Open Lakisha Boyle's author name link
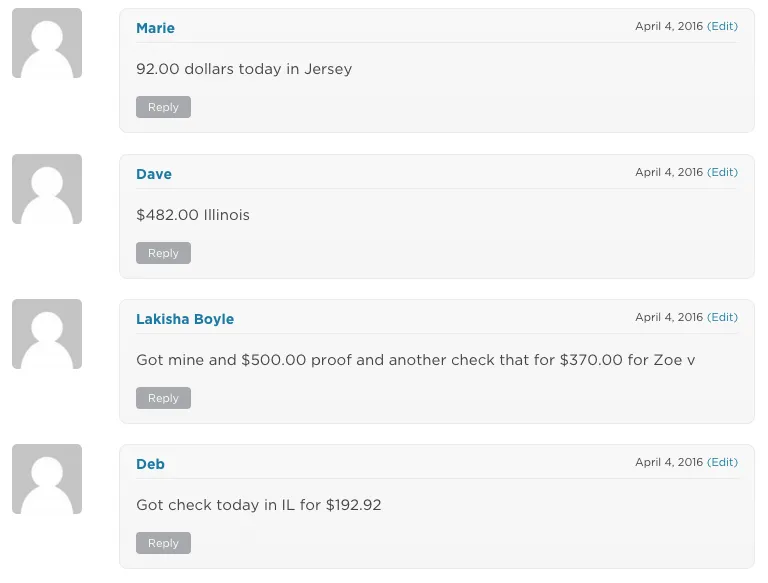The width and height of the screenshot is (768, 583). point(185,319)
